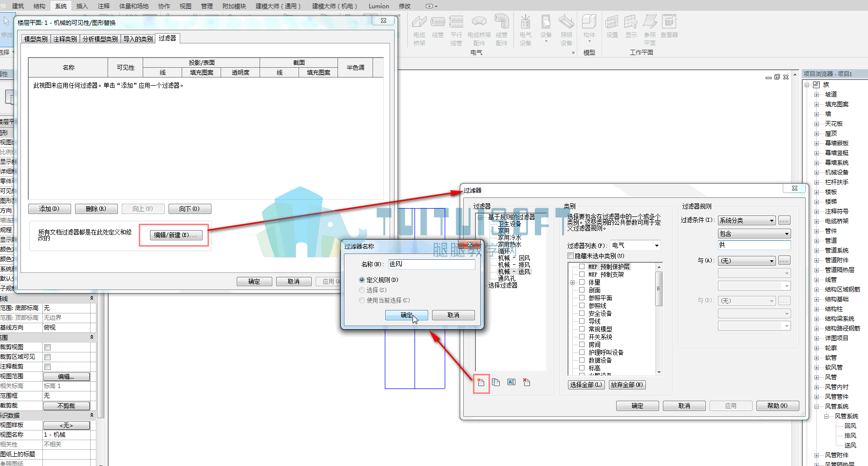Check the MEP 预制保护层 category checkbox

point(582,267)
